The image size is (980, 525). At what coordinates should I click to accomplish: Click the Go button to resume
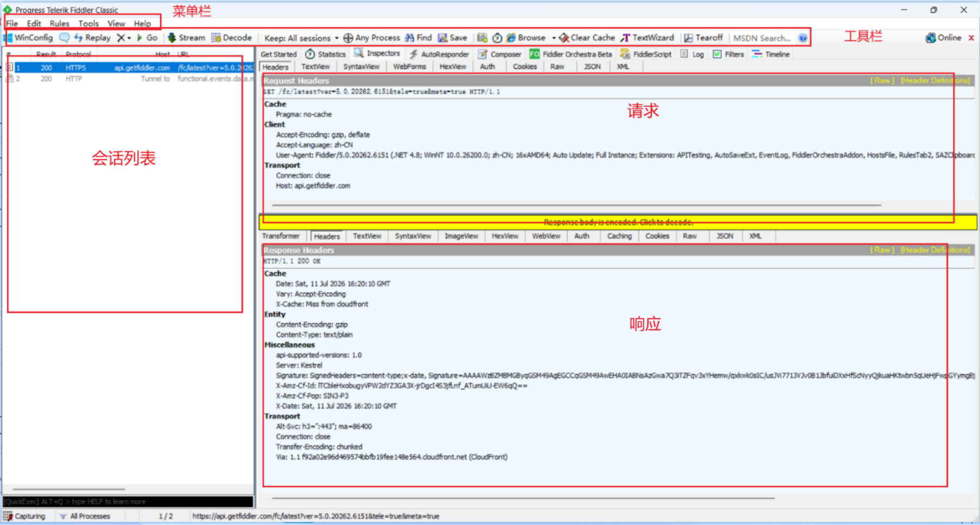tap(147, 38)
